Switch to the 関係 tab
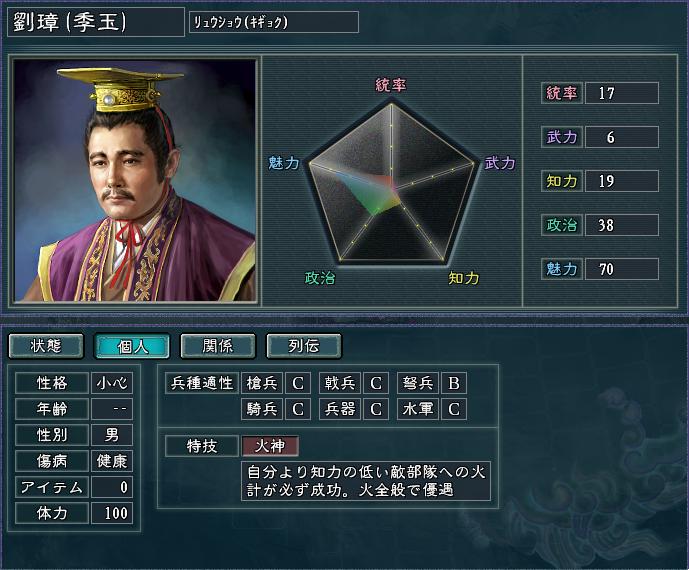This screenshot has height=570, width=689. pyautogui.click(x=218, y=346)
